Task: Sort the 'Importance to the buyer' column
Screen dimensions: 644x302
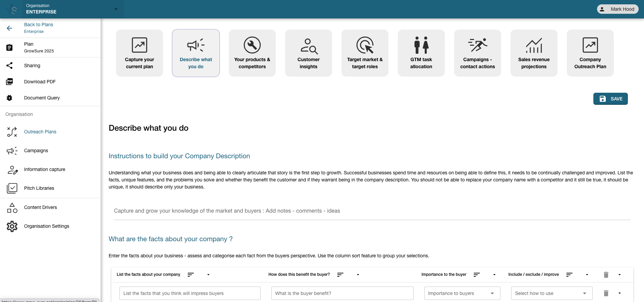Action: tap(477, 275)
